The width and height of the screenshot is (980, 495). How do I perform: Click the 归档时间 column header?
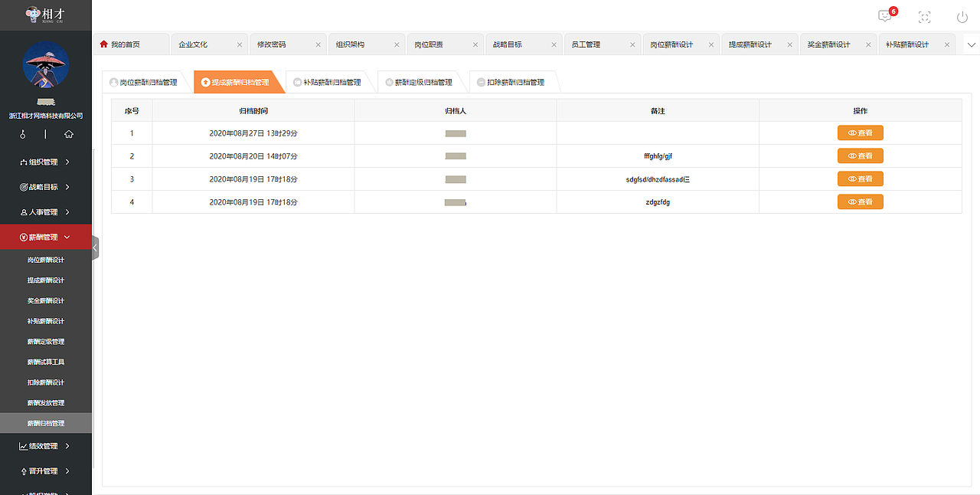pos(253,111)
